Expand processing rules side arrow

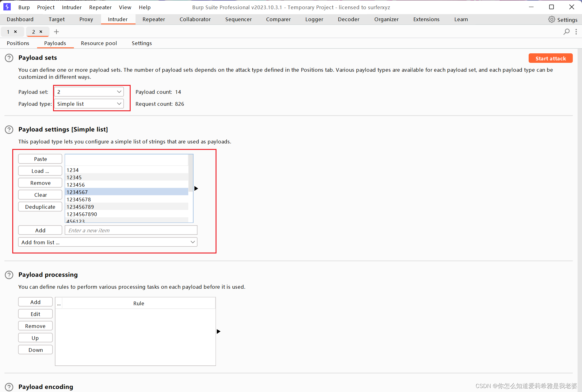[219, 331]
